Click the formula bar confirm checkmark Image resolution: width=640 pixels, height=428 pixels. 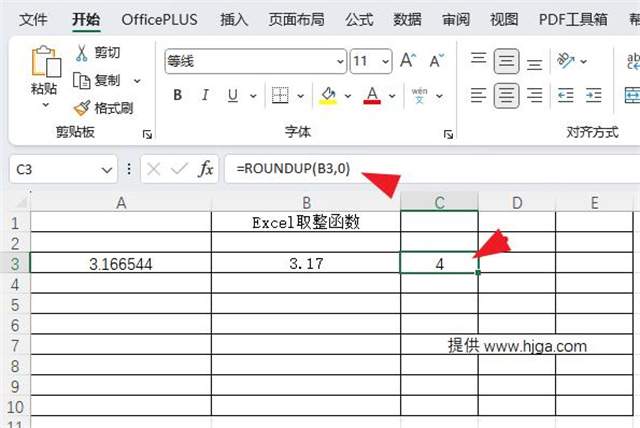tap(179, 169)
